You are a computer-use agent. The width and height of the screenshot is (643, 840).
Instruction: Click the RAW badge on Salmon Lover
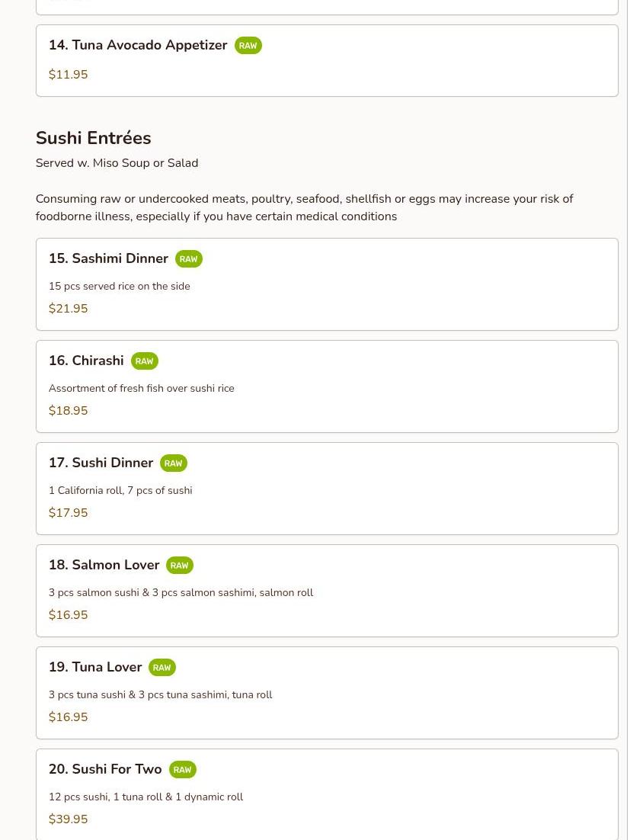click(x=179, y=566)
